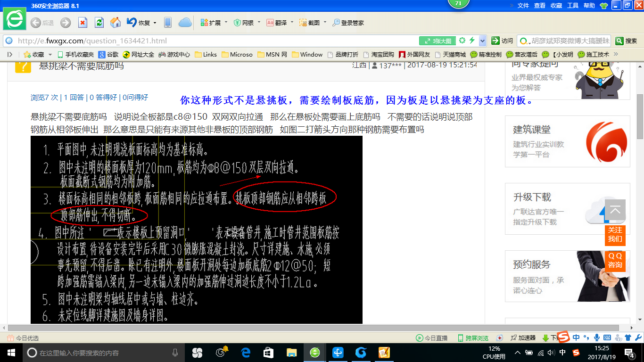Toggle the green lightning speed mode icon
The height and width of the screenshot is (362, 644).
[x=472, y=41]
